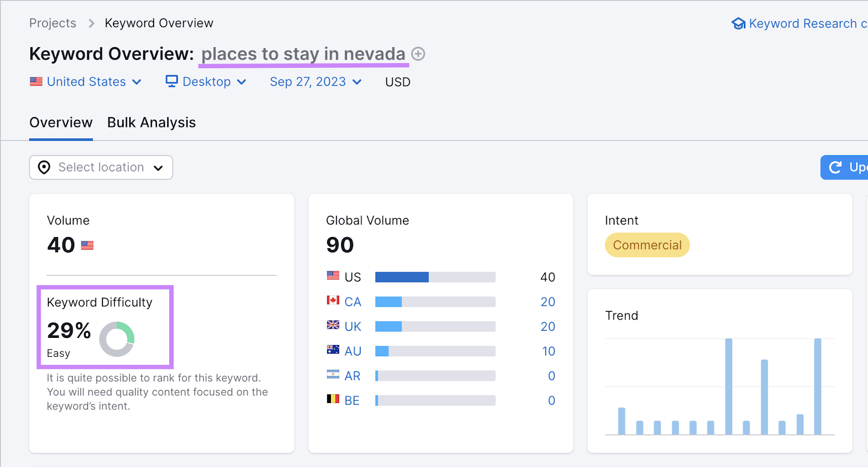868x467 pixels.
Task: Click the tallest last bar in Trend chart
Action: coord(817,386)
